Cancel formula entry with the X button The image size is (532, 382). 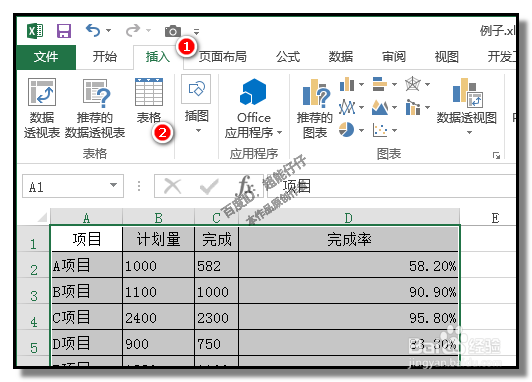pos(173,186)
